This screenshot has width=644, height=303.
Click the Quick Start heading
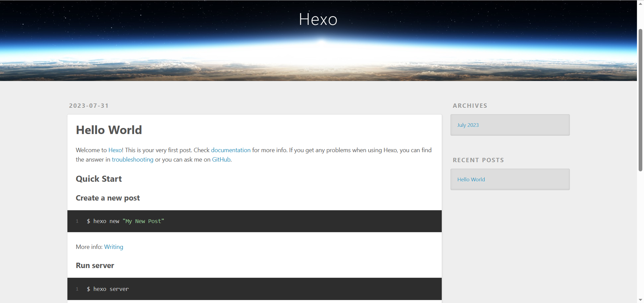(x=99, y=179)
